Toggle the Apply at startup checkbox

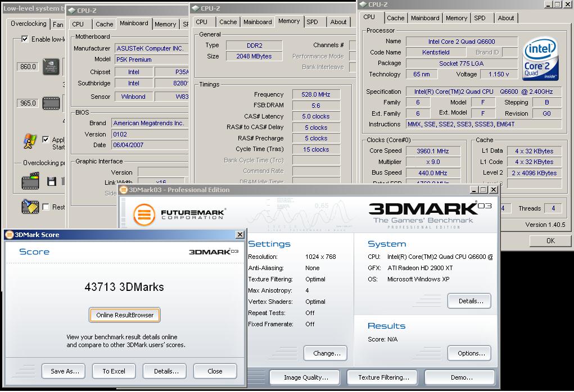pyautogui.click(x=46, y=139)
